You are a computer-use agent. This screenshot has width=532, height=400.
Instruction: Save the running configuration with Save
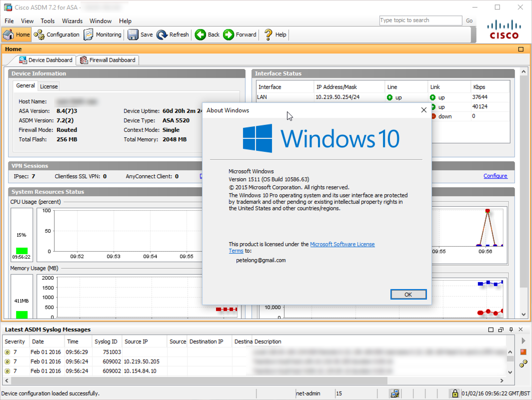pyautogui.click(x=140, y=34)
